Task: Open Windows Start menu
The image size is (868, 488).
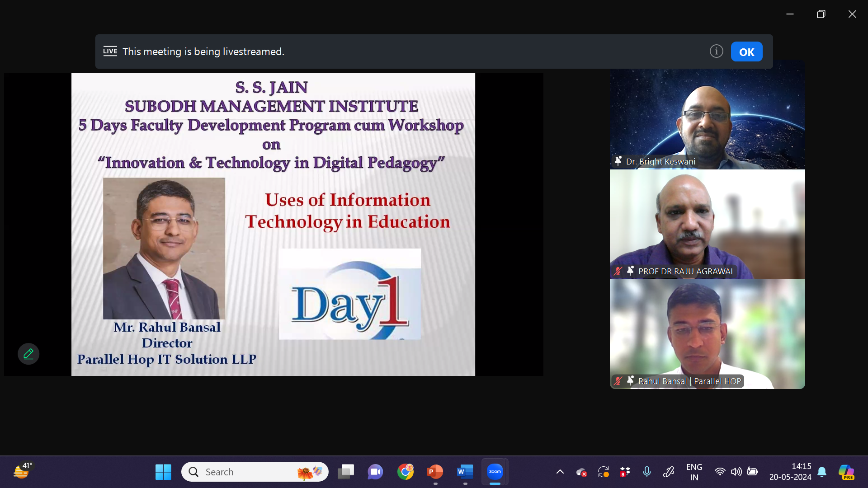Action: click(x=163, y=472)
